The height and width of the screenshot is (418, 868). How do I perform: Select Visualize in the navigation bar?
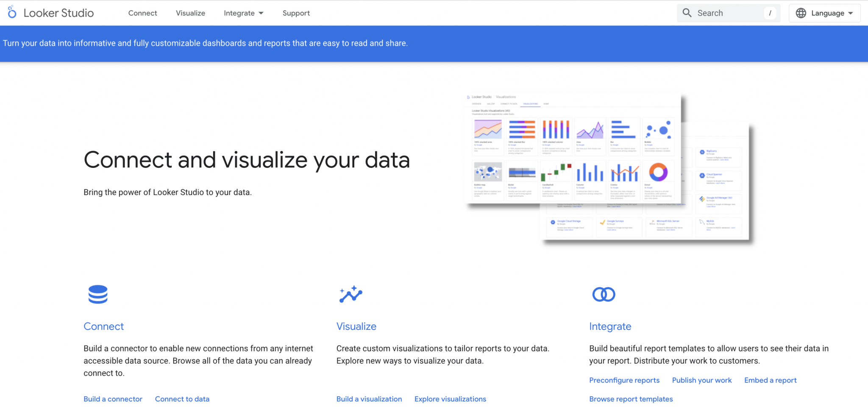[x=190, y=13]
